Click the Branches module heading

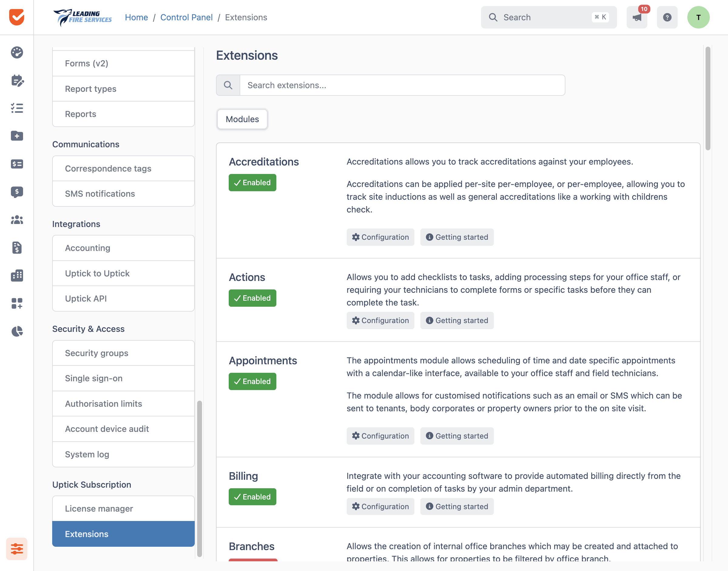pyautogui.click(x=251, y=546)
